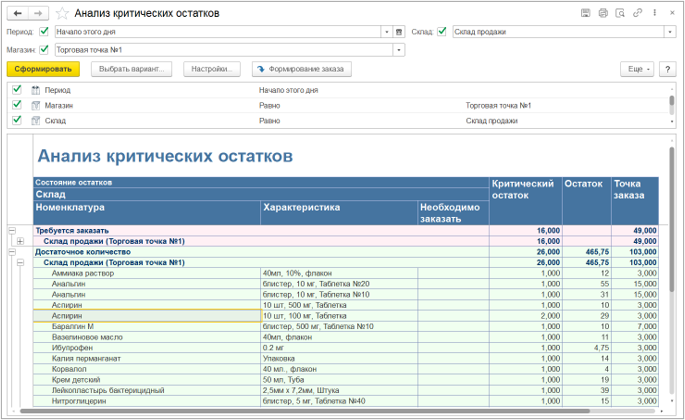Click the settings list vertical scrollbar
This screenshot has height=420, width=685.
tap(672, 101)
